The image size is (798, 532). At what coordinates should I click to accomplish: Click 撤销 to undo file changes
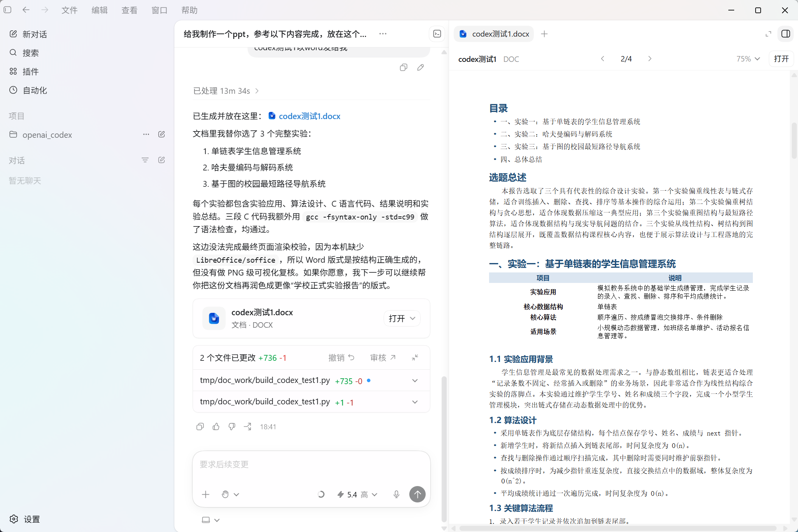(341, 358)
